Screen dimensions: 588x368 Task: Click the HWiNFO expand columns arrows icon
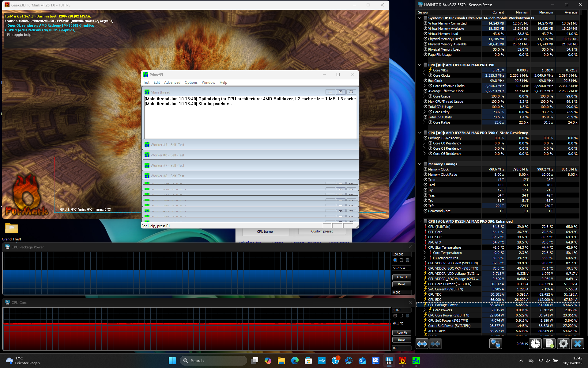click(x=422, y=344)
